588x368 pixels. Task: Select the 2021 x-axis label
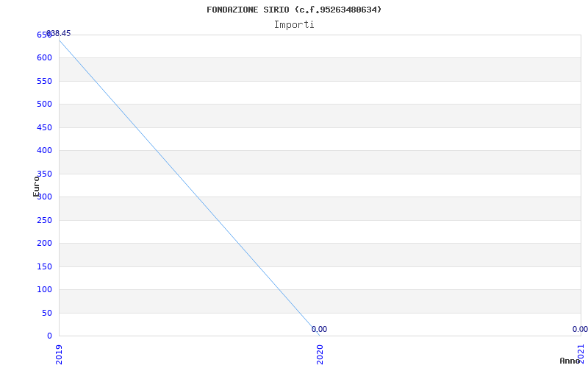581,354
